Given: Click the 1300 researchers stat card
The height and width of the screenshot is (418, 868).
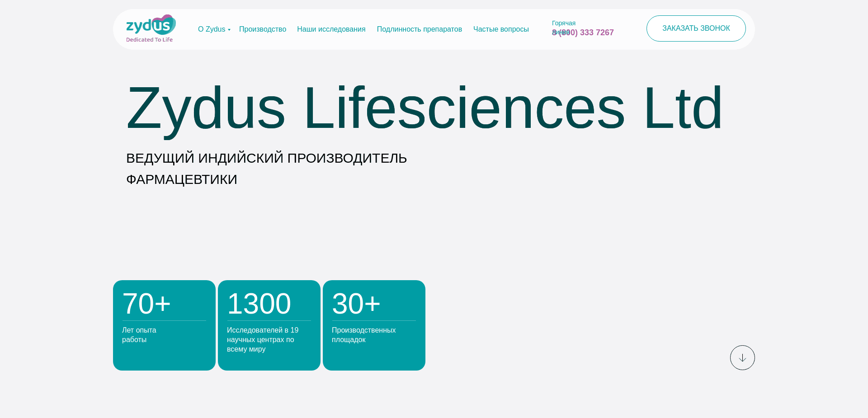Looking at the screenshot, I should [x=269, y=325].
